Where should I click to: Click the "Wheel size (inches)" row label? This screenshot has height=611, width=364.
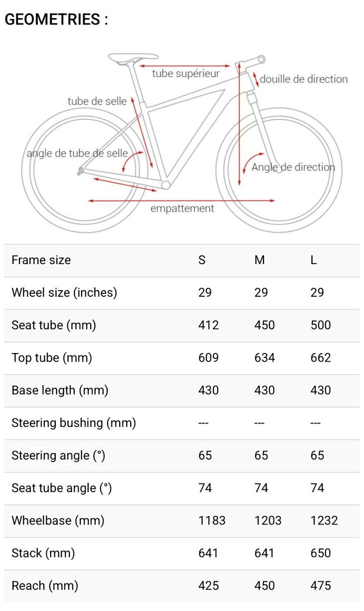click(x=64, y=292)
